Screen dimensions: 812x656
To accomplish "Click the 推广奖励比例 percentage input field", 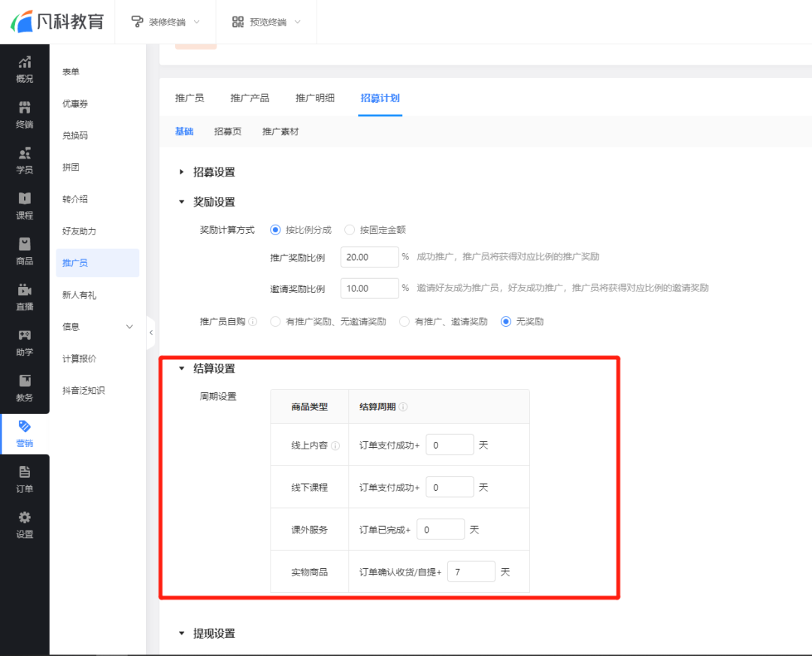I will tap(369, 256).
